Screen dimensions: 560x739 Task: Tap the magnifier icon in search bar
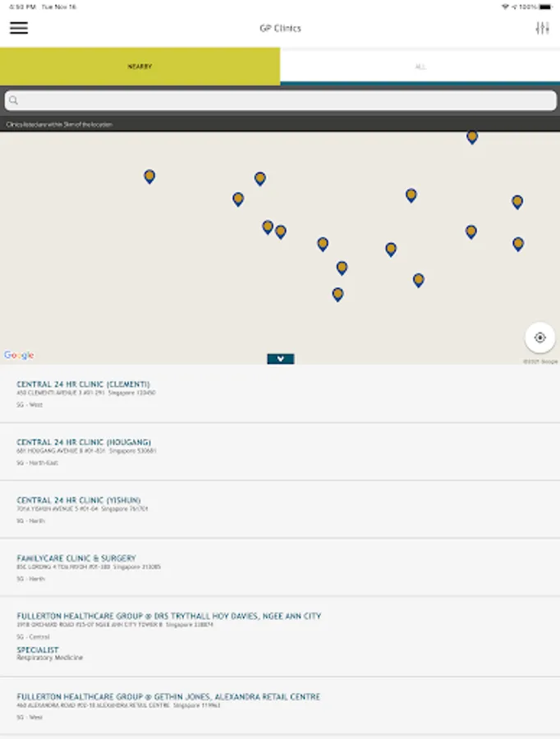pyautogui.click(x=14, y=100)
